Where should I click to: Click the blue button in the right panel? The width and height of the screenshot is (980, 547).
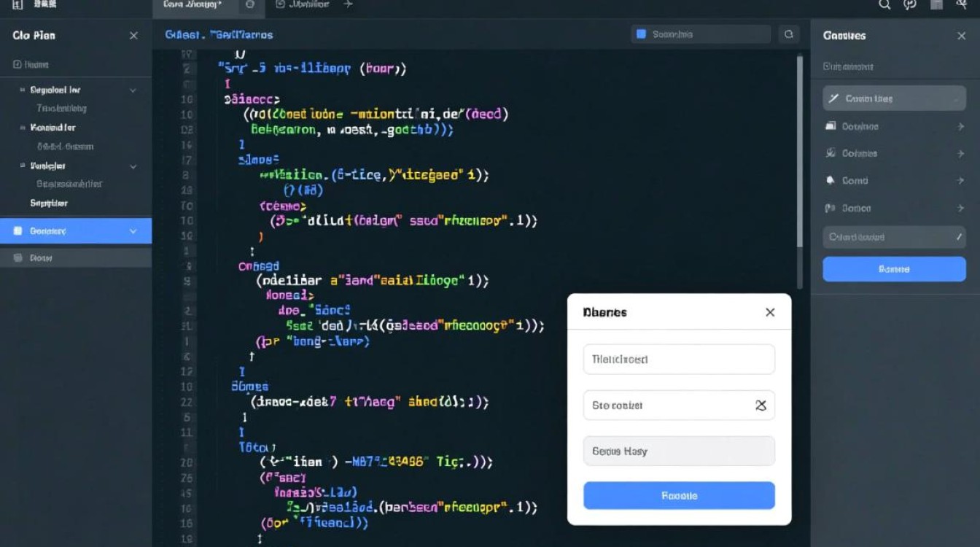coord(894,269)
